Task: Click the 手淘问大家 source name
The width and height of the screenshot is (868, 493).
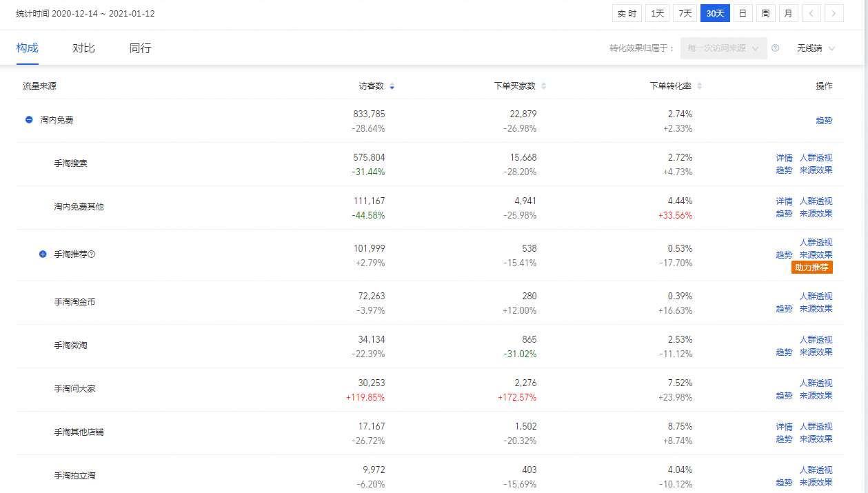Action: pos(74,389)
